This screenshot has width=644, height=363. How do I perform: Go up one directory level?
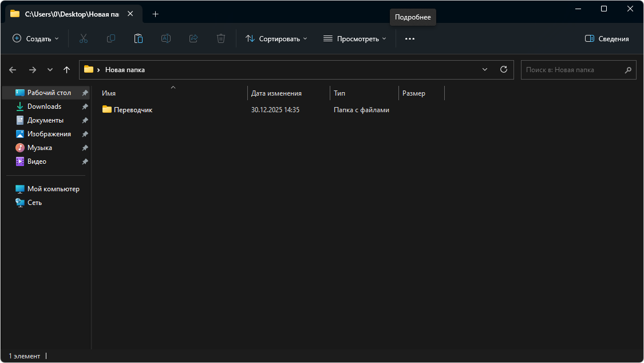pos(66,69)
